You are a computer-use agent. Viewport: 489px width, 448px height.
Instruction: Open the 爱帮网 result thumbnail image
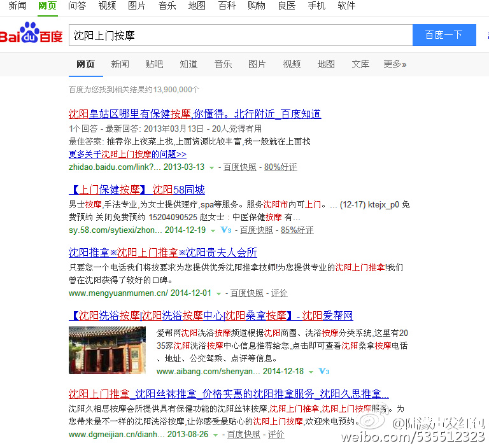tap(107, 351)
